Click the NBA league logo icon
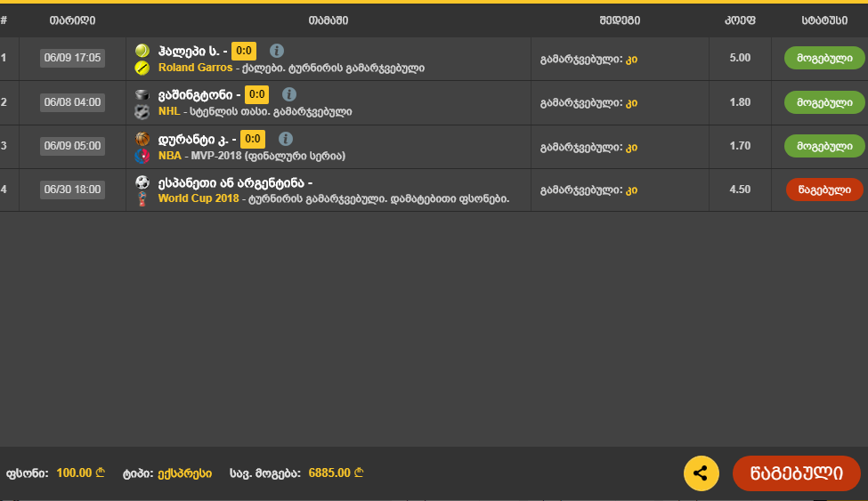This screenshot has height=501, width=868. click(x=142, y=156)
